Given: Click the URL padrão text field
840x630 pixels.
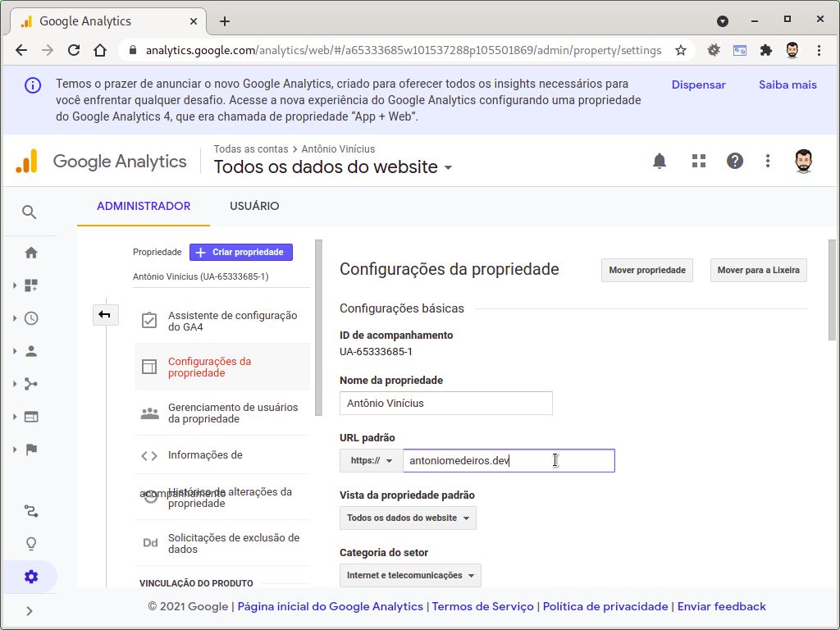Looking at the screenshot, I should point(509,461).
